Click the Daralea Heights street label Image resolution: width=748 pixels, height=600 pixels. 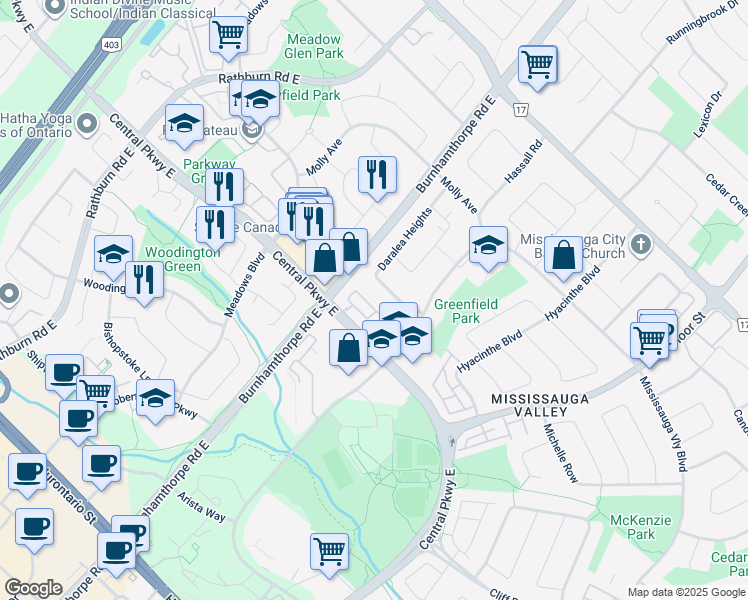(405, 239)
